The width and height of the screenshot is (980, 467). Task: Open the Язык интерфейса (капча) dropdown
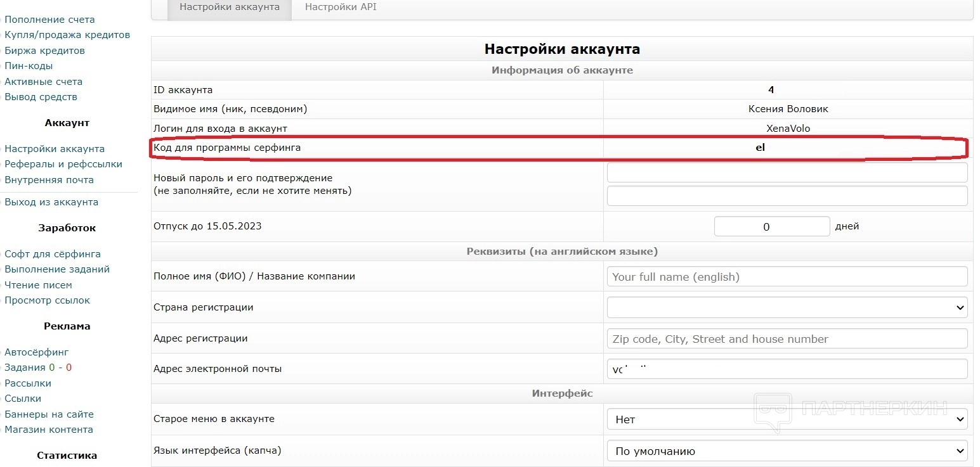point(787,451)
